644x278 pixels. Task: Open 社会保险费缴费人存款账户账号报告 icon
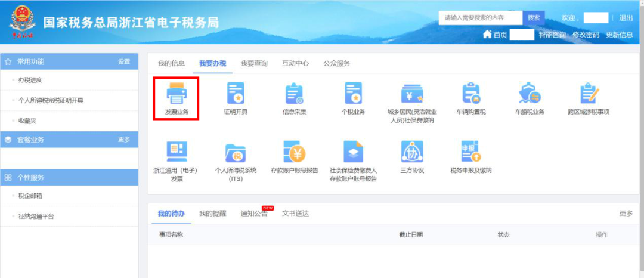pos(353,152)
